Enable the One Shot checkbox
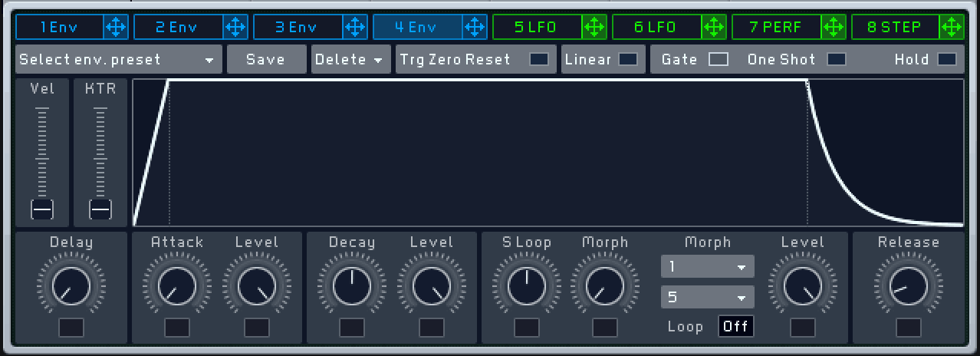The width and height of the screenshot is (980, 356). click(837, 59)
